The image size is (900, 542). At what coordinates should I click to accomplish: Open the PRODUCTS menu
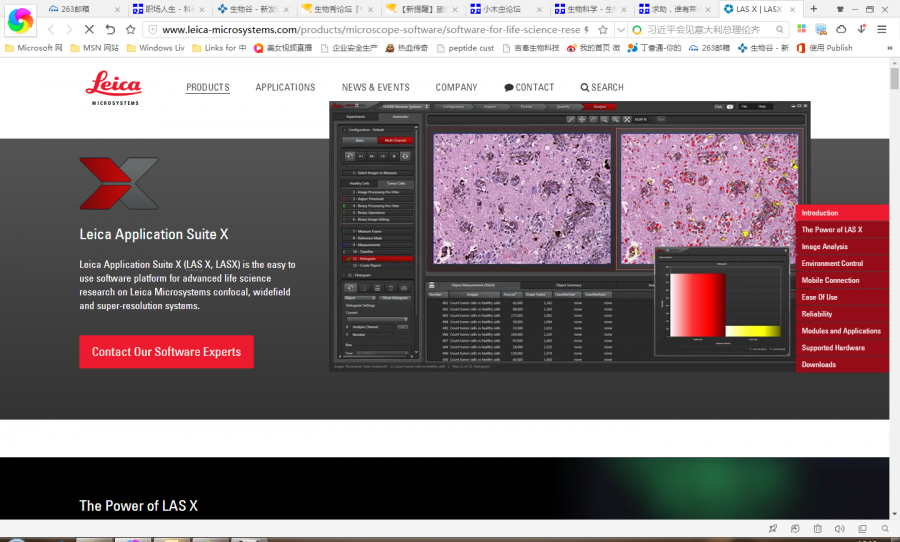208,87
